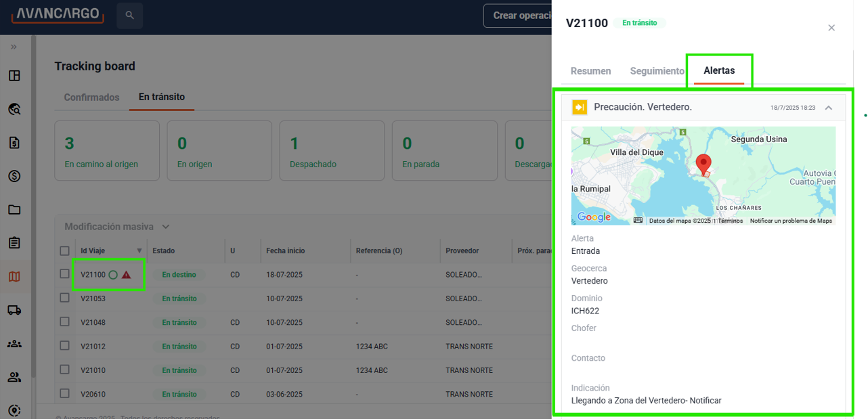Click trip ID V21048
Image resolution: width=868 pixels, height=419 pixels.
pos(93,322)
